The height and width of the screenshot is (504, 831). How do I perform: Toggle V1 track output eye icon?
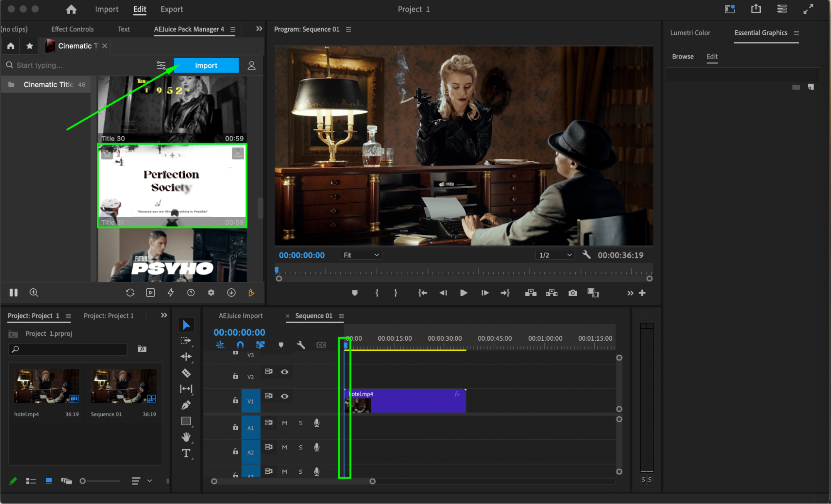tap(284, 396)
